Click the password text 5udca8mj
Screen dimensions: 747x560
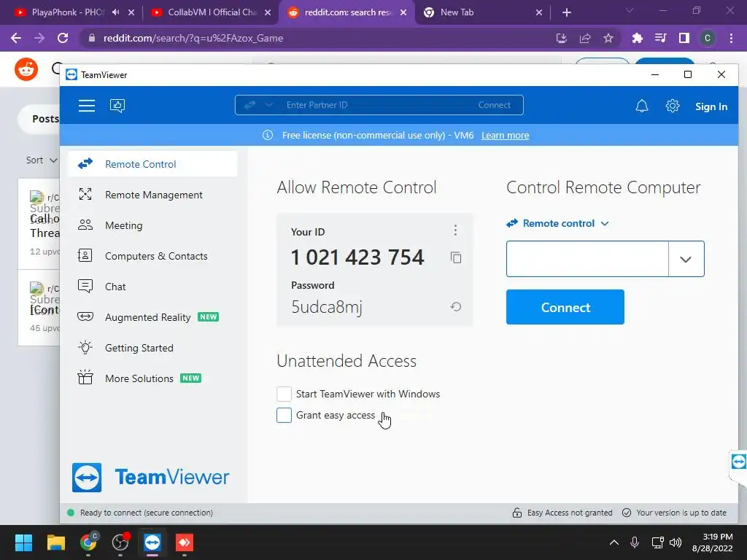click(327, 307)
